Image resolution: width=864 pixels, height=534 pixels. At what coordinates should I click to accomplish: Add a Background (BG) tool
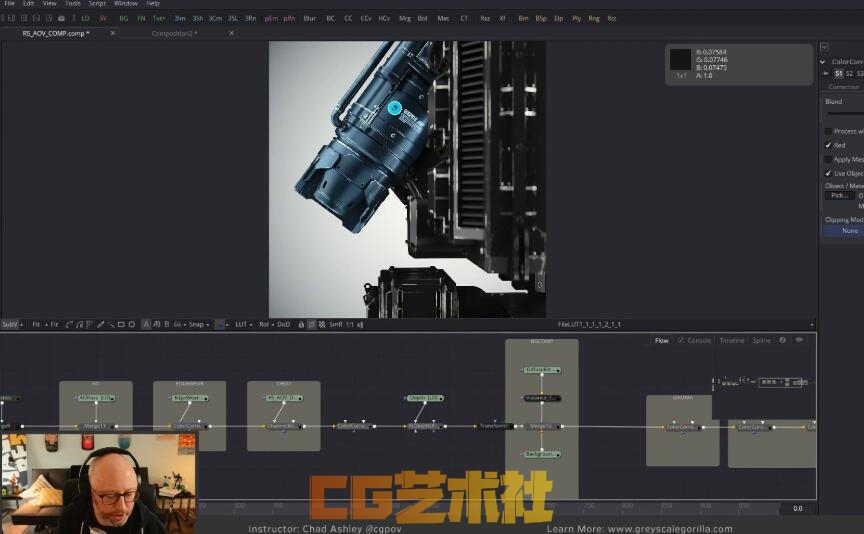coord(123,18)
